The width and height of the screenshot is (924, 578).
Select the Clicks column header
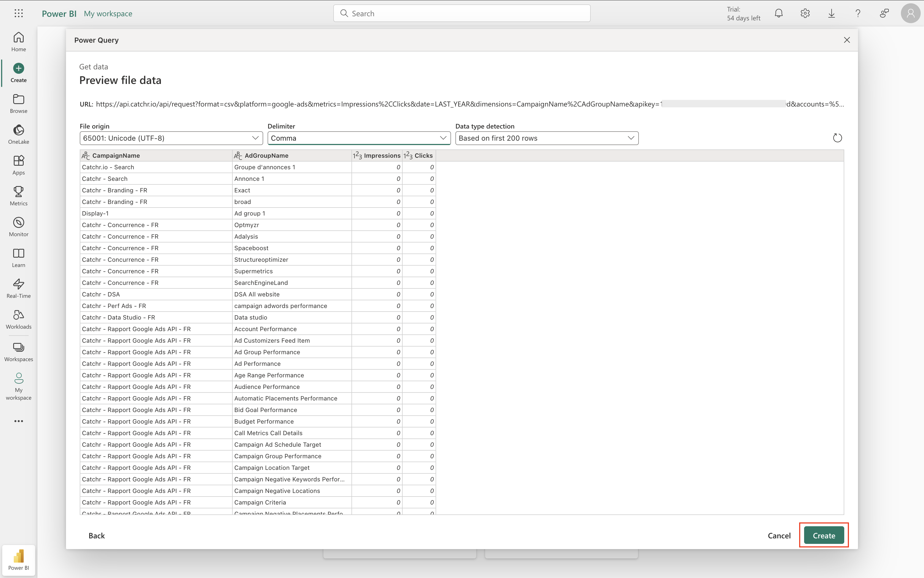click(x=419, y=156)
